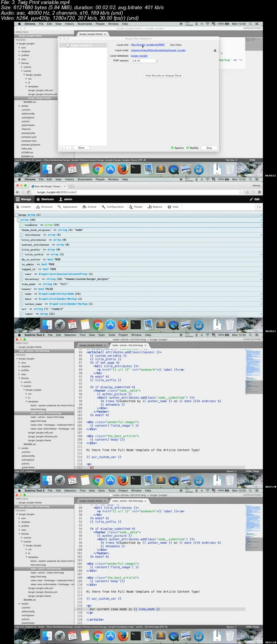This screenshot has width=277, height=644.
Task: Open Notes icon in 00:01:18 frame dock
Action: click(x=85, y=480)
